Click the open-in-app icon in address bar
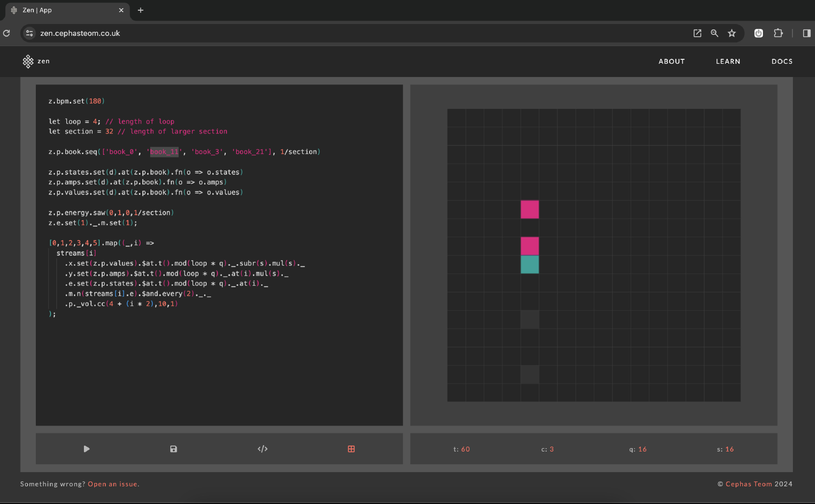 tap(697, 33)
